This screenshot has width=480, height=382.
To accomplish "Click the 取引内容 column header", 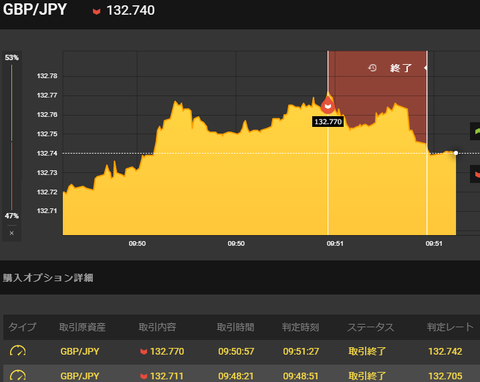I will (157, 327).
